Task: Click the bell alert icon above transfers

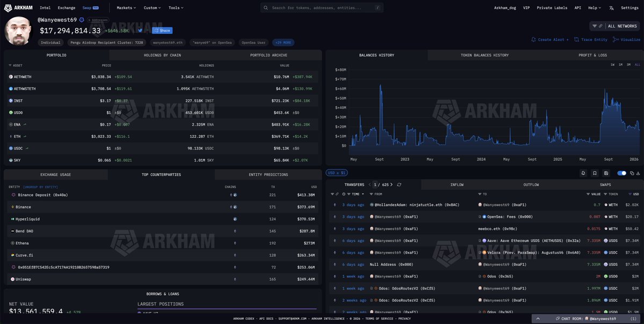Action: 583,173
